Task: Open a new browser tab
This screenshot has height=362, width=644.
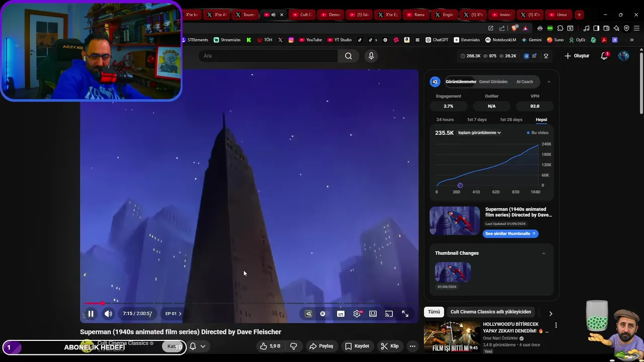Action: 579,15
